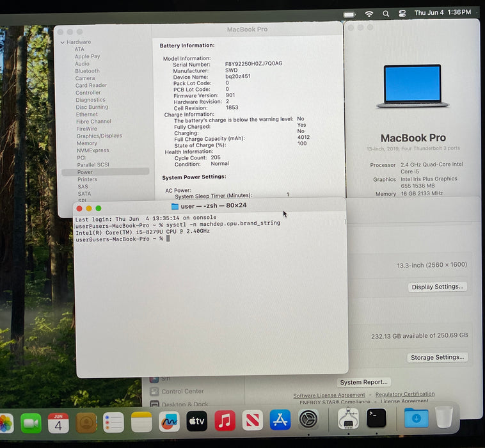
Task: Open Calendar showing JUN 4 in Dock
Action: (58, 422)
